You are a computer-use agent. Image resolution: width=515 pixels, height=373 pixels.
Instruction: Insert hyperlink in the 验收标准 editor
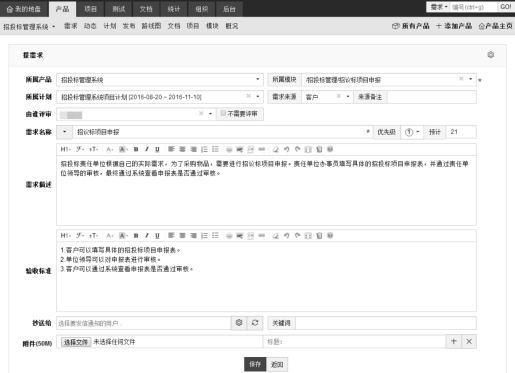(x=262, y=236)
